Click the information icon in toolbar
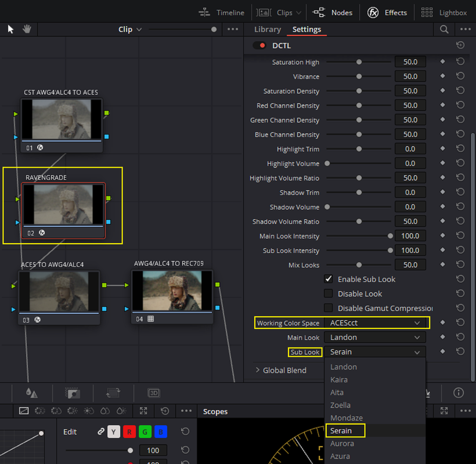 459,393
